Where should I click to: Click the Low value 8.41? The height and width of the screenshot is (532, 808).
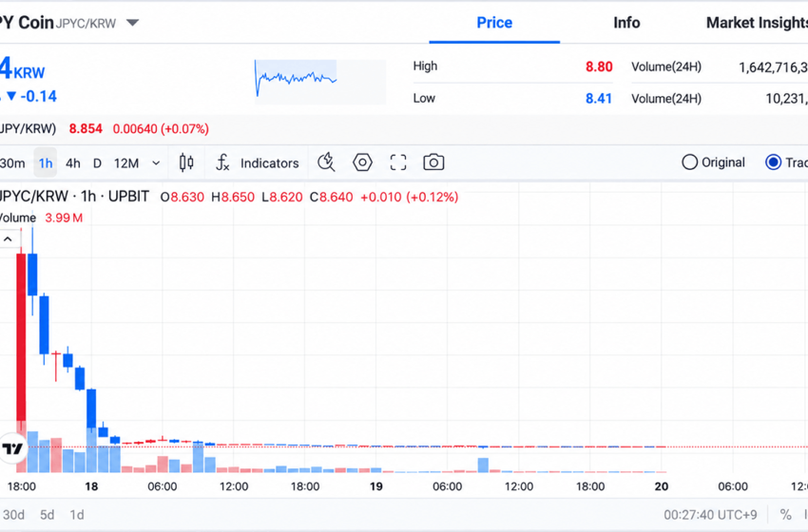599,99
